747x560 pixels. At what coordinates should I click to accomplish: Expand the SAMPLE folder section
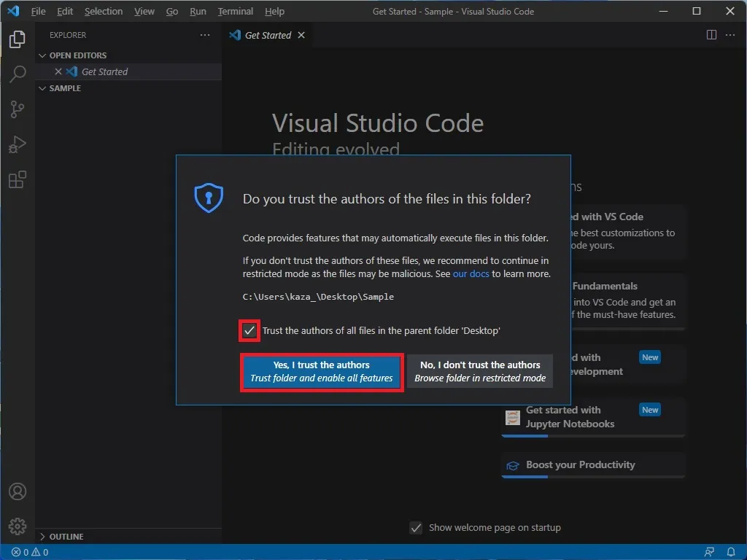[x=65, y=88]
